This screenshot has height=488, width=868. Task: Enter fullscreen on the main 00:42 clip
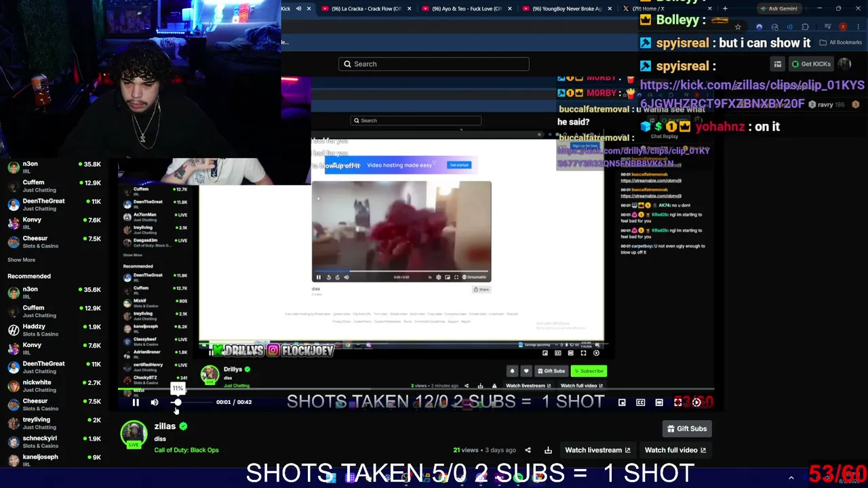point(677,403)
